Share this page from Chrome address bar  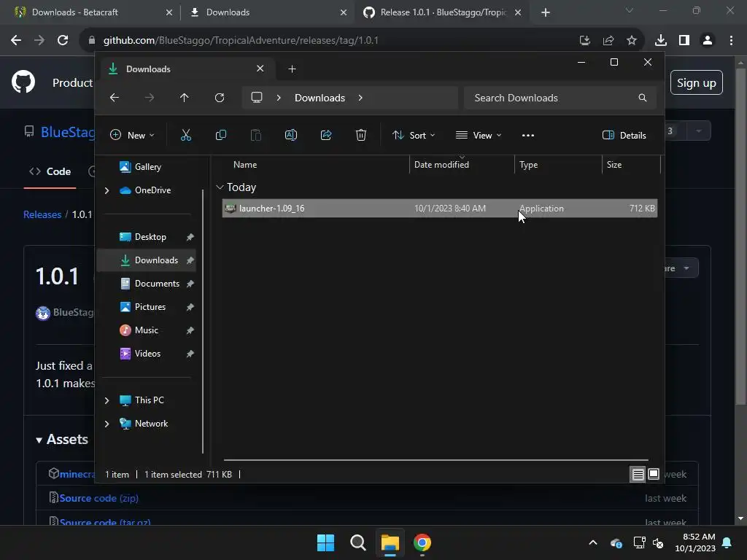pyautogui.click(x=608, y=40)
